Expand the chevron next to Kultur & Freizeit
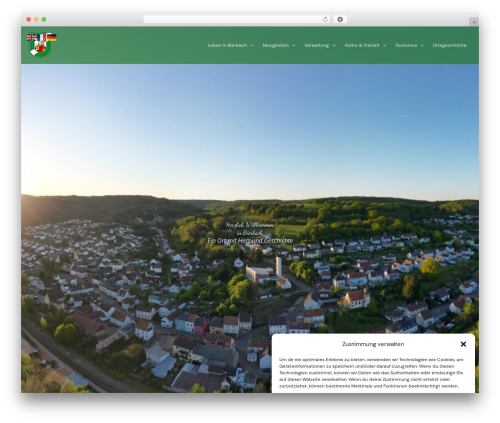Image resolution: width=500 pixels, height=423 pixels. click(x=385, y=46)
